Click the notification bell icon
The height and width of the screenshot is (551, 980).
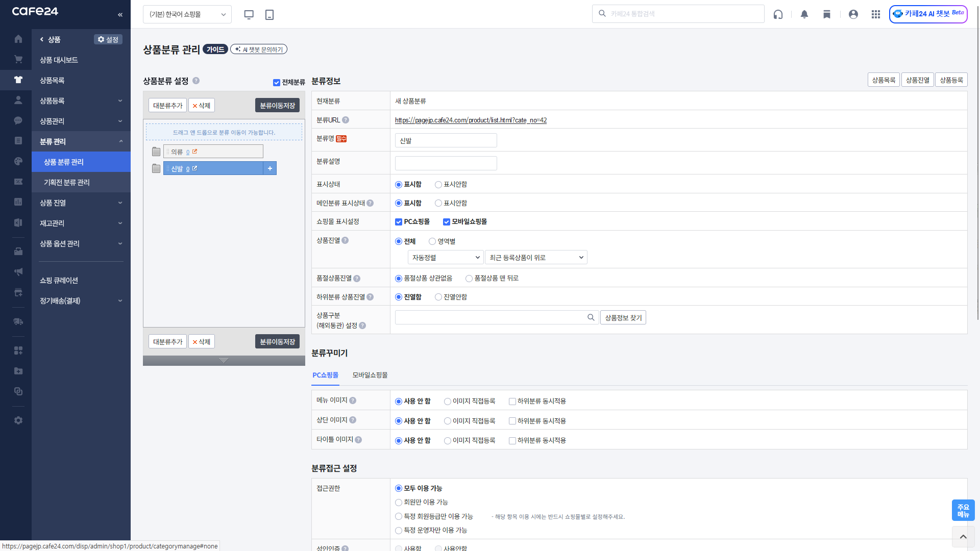click(804, 14)
